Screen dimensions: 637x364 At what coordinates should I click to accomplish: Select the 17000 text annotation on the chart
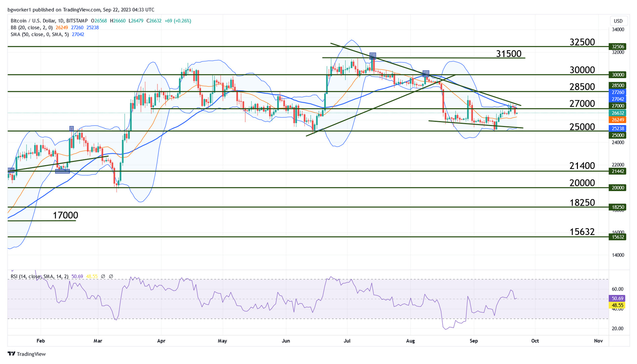pyautogui.click(x=65, y=215)
